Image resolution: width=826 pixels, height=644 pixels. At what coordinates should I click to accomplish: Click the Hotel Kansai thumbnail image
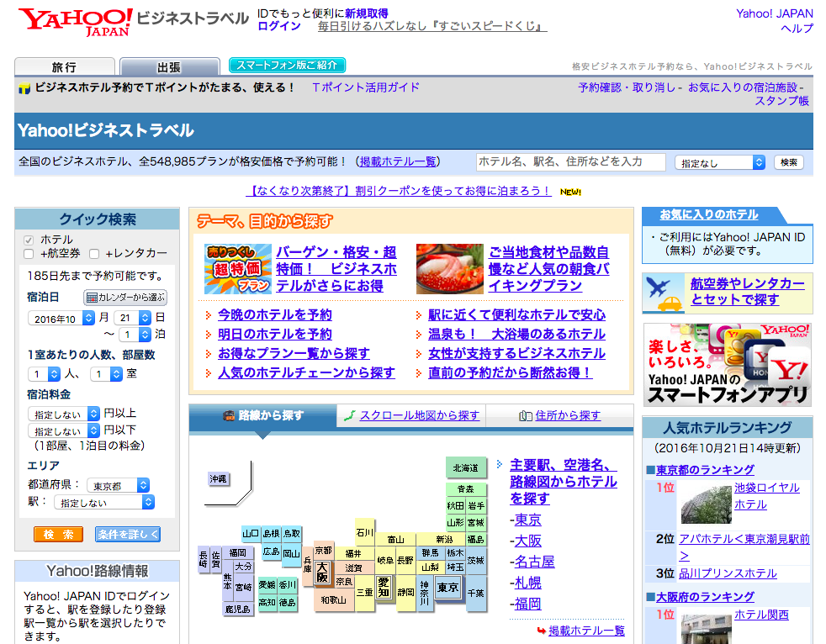(x=706, y=627)
